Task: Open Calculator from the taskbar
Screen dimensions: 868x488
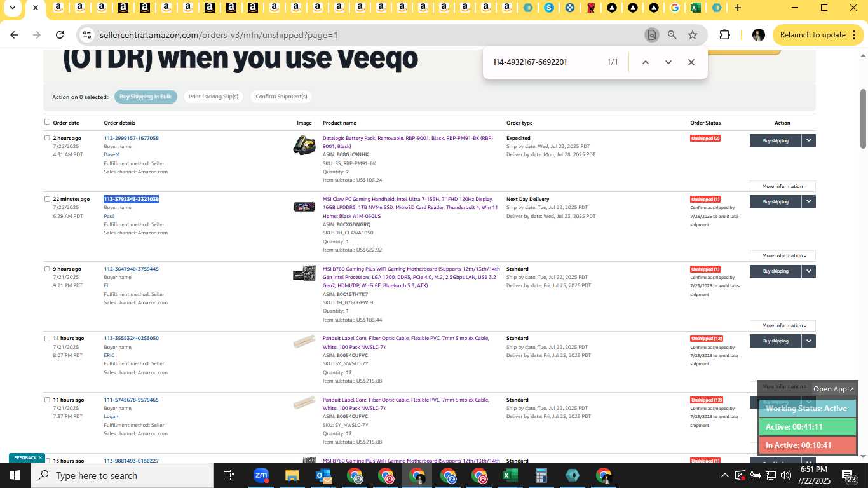Action: click(541, 475)
